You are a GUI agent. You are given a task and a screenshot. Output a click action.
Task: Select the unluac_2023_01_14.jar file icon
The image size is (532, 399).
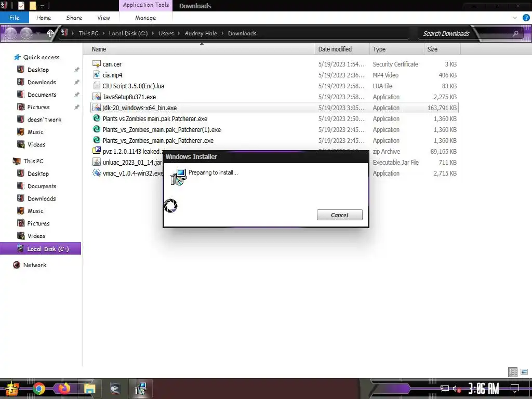coord(97,162)
